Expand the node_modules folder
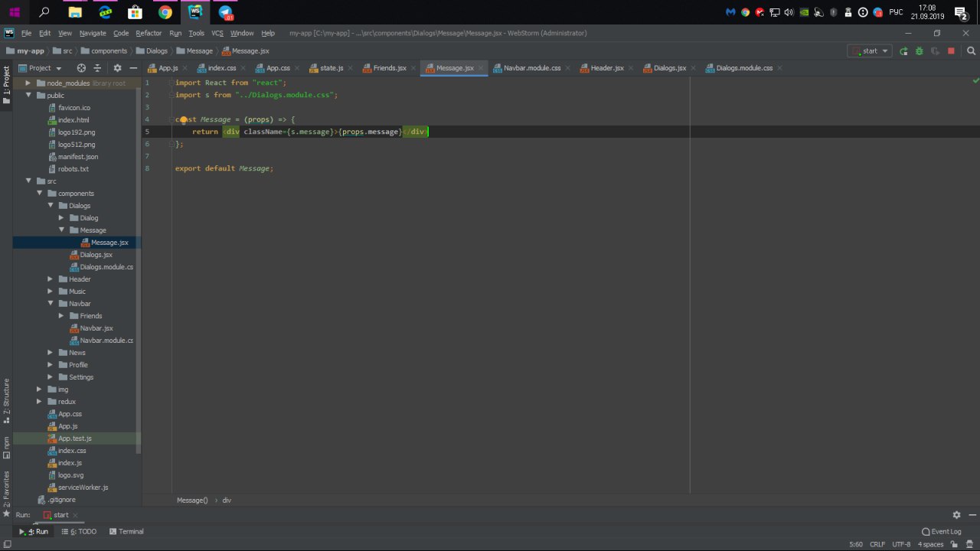The width and height of the screenshot is (980, 551). click(28, 83)
